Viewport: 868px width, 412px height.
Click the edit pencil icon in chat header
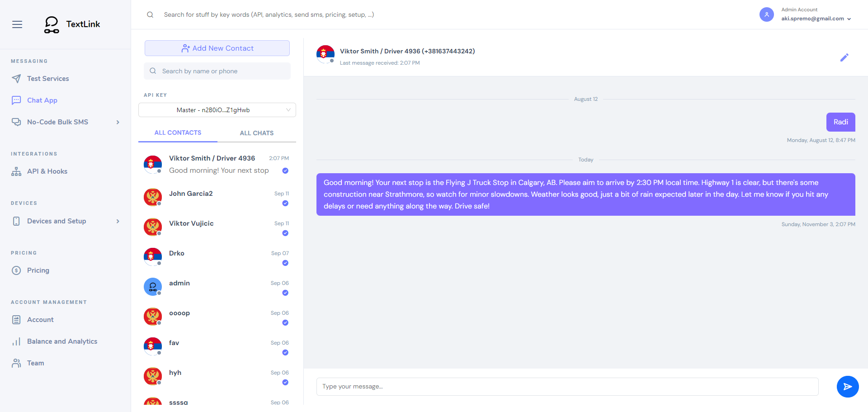tap(845, 57)
